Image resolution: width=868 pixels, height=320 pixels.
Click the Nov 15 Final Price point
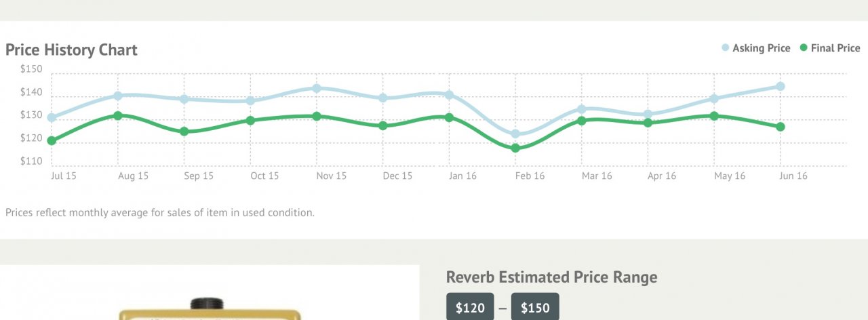point(317,117)
